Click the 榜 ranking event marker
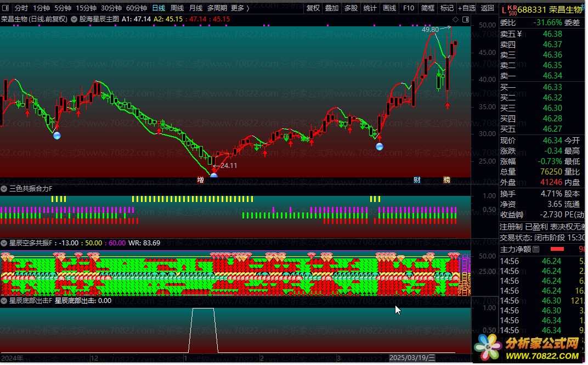The image size is (588, 365). point(446,180)
